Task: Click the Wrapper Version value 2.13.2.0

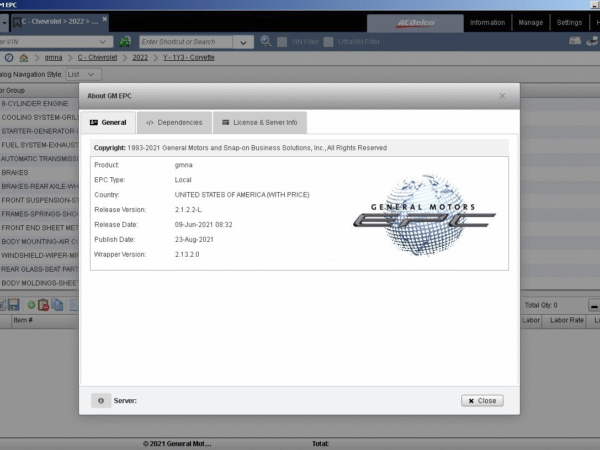Action: tap(187, 254)
